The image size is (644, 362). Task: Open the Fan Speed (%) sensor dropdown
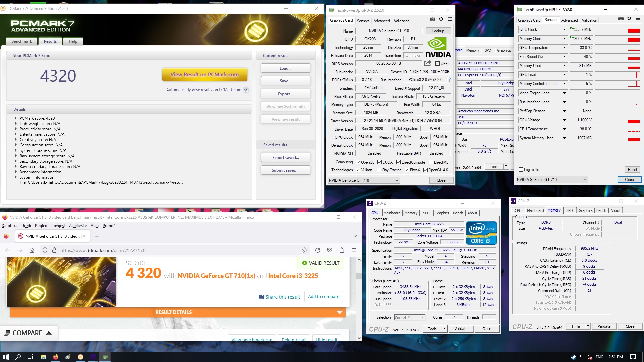[x=564, y=57]
